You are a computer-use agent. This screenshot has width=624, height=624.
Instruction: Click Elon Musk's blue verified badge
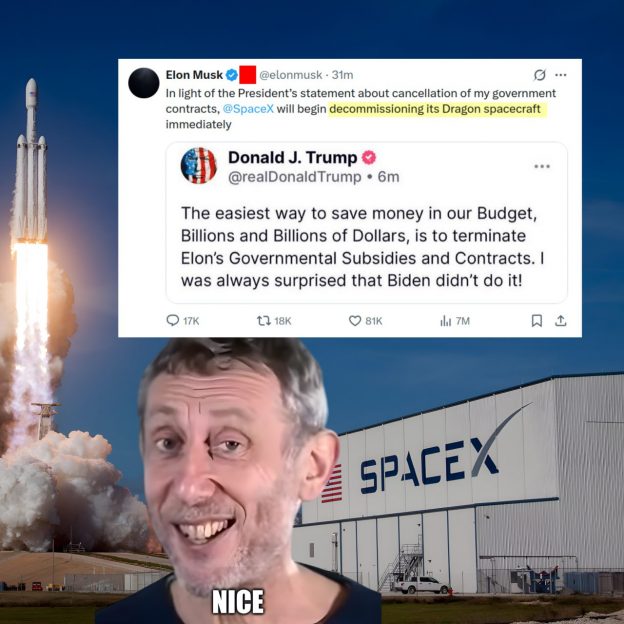tap(232, 75)
